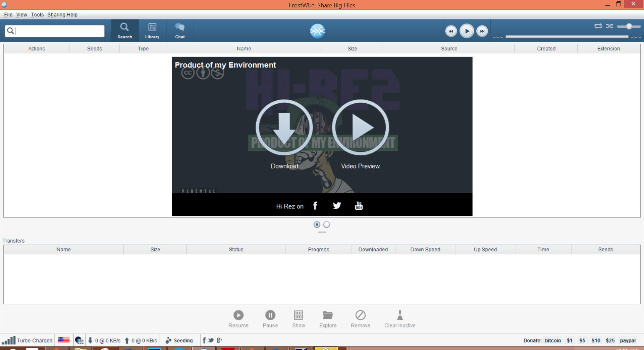The image size is (644, 350).
Task: Sort search results by Source column
Action: point(449,49)
